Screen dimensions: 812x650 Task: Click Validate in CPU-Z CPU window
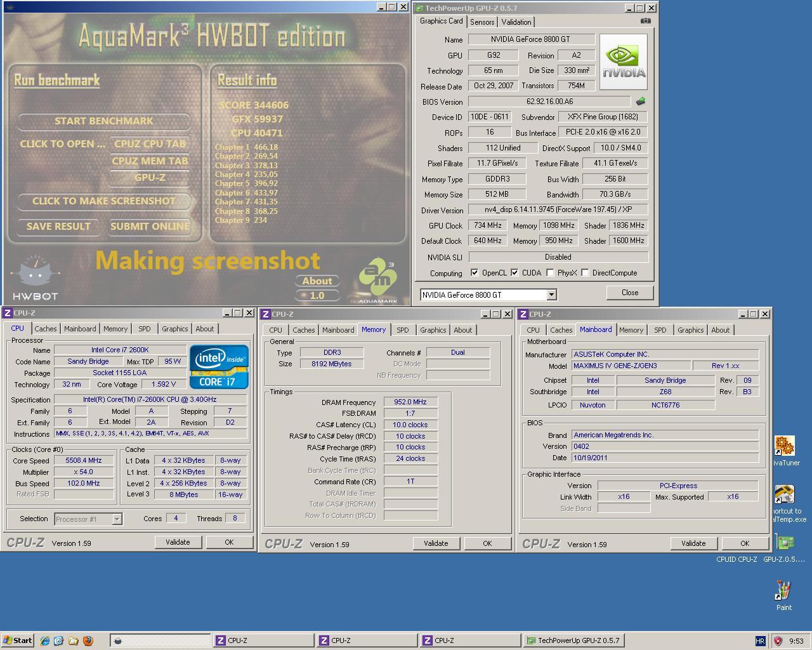click(178, 542)
